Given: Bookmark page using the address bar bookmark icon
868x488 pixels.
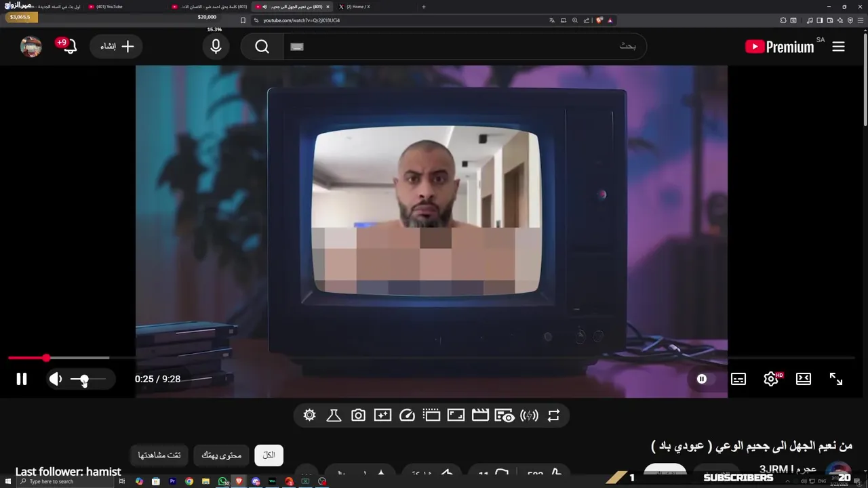Looking at the screenshot, I should point(243,20).
